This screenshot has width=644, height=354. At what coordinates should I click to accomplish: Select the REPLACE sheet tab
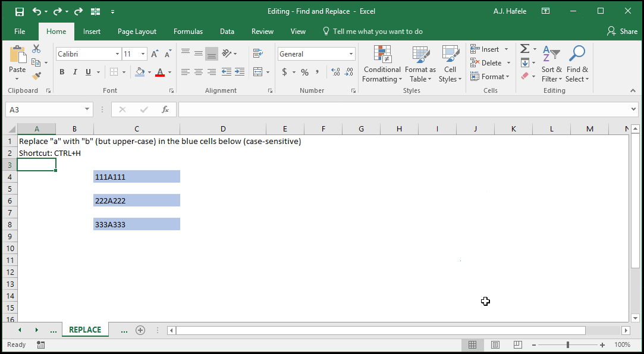pyautogui.click(x=85, y=330)
